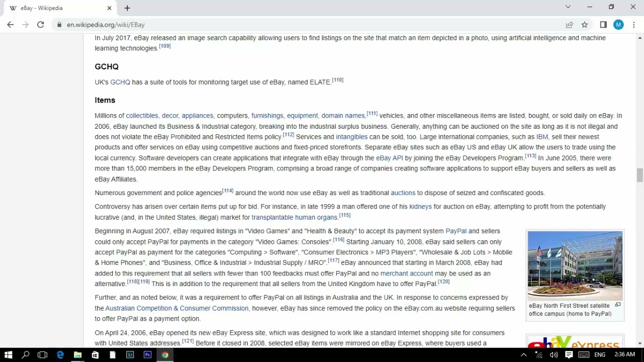Open the appliances link
This screenshot has width=644, height=362.
[197, 116]
